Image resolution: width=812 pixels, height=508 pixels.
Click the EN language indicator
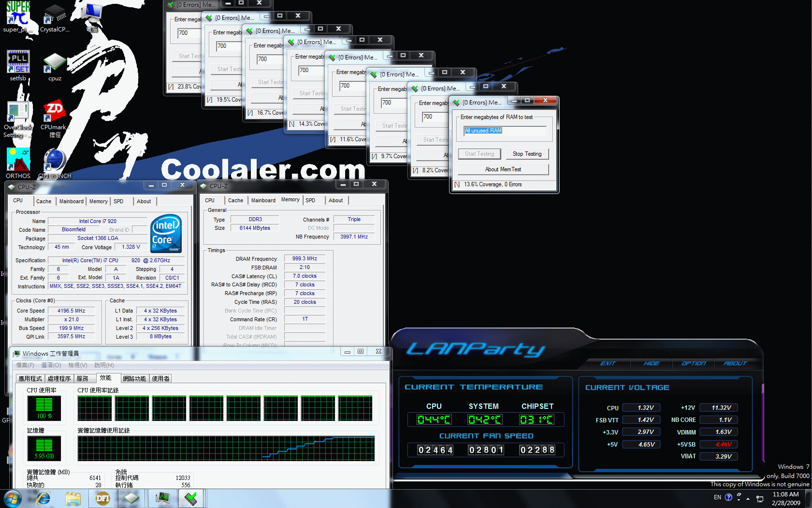(717, 497)
